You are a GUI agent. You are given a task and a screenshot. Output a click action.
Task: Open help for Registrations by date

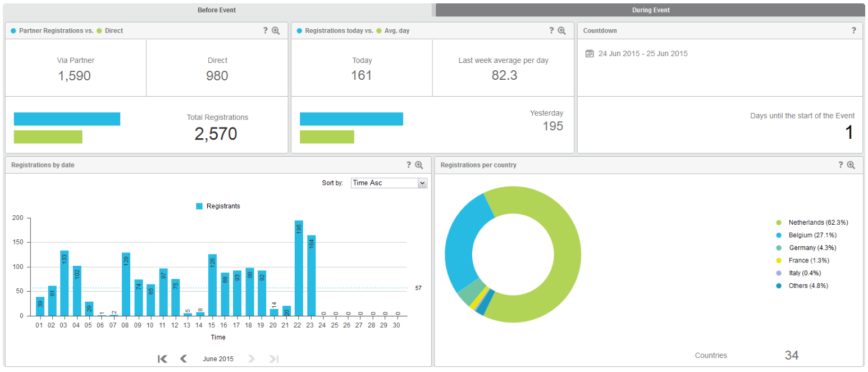pos(409,165)
